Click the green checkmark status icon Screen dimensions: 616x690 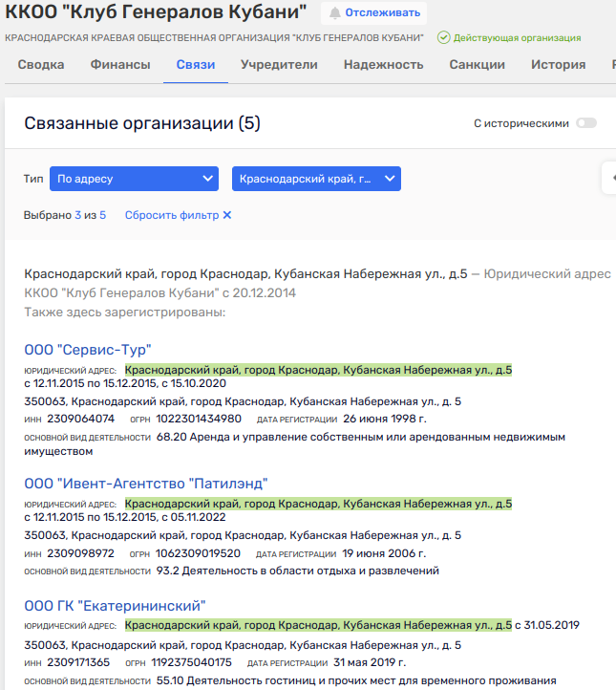444,38
